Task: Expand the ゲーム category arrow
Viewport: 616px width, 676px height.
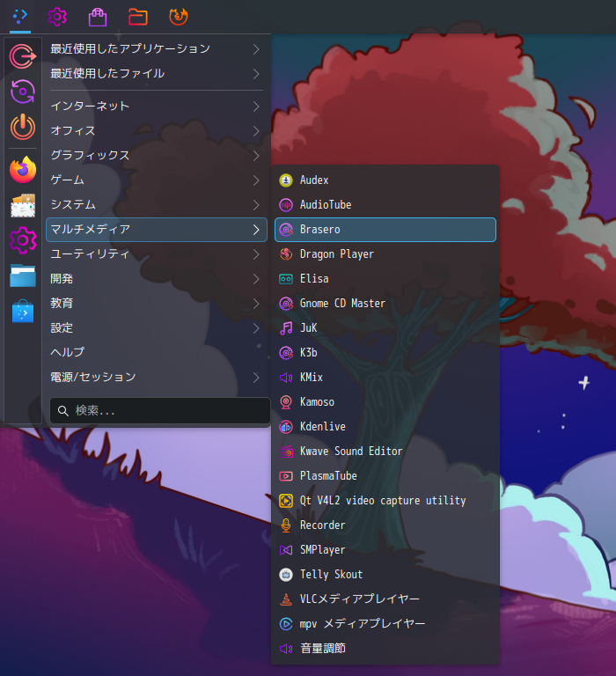Action: (256, 180)
